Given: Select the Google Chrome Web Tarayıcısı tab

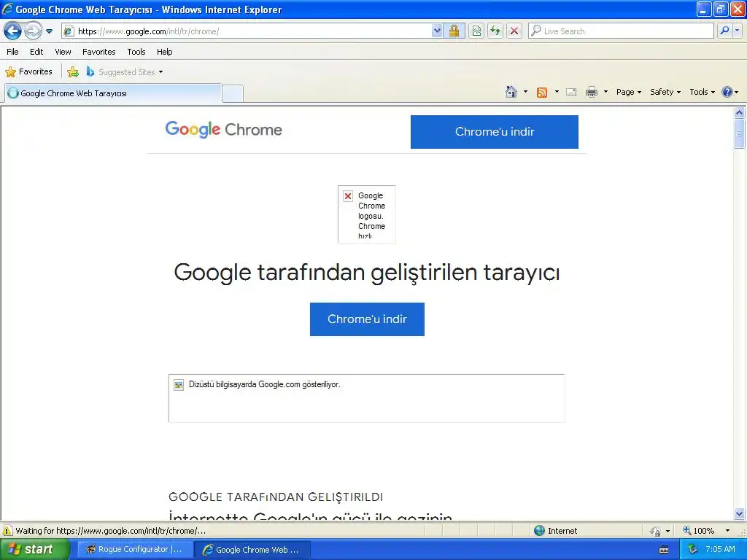Looking at the screenshot, I should [x=113, y=93].
